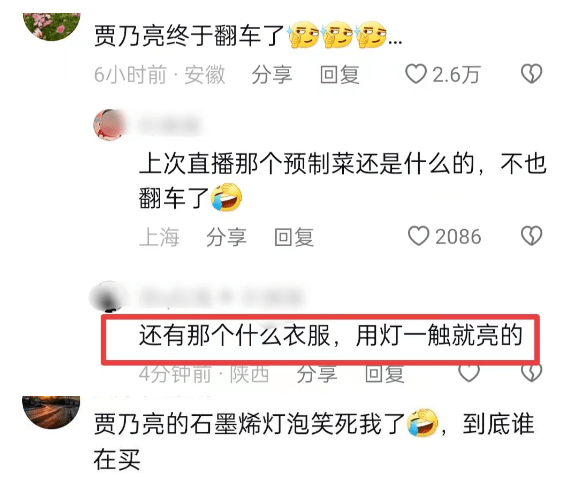This screenshot has height=485, width=588.
Task: Expand the truncated top comment ellipsis
Action: 395,39
